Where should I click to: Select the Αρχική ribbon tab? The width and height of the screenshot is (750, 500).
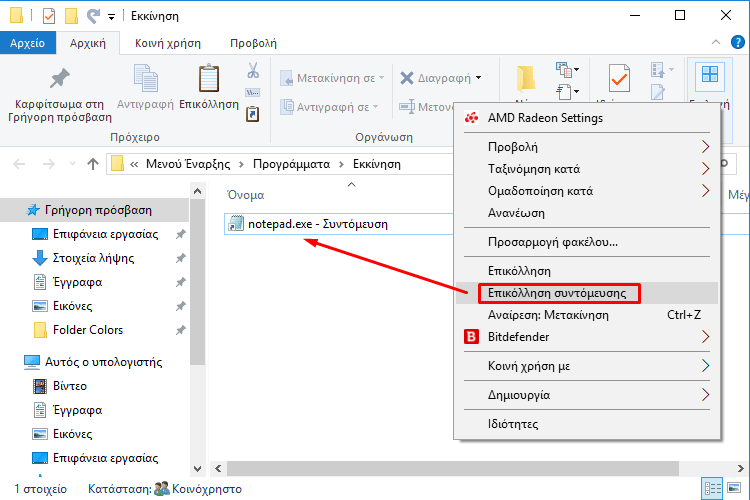pyautogui.click(x=88, y=43)
